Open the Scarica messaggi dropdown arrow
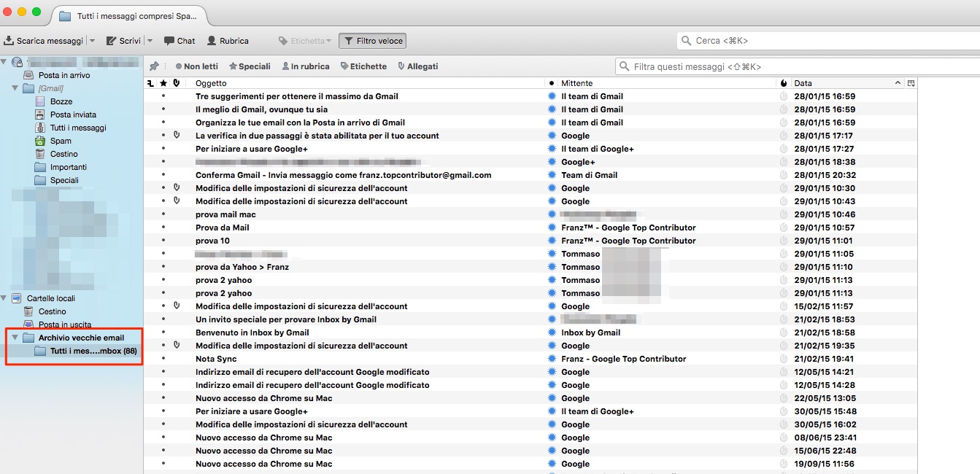The height and width of the screenshot is (474, 980). point(92,41)
